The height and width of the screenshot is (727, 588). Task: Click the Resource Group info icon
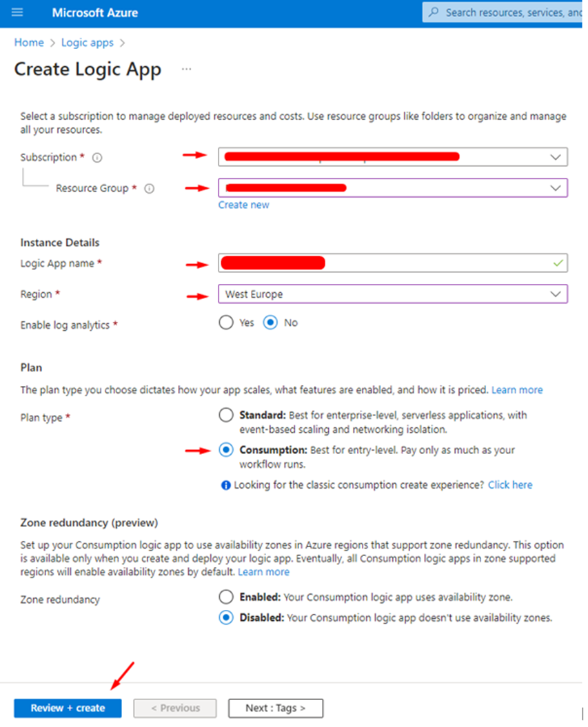pyautogui.click(x=149, y=188)
